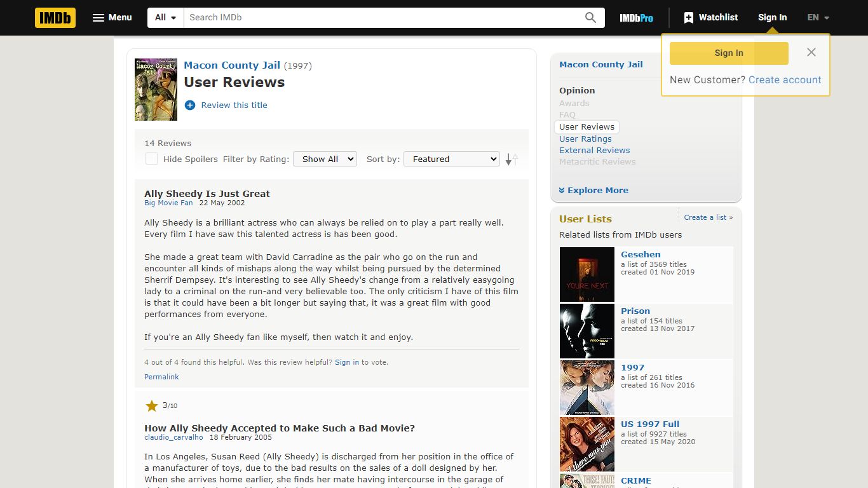Click the gold star rating icon
Viewport: 868px width, 488px height.
[x=151, y=405]
